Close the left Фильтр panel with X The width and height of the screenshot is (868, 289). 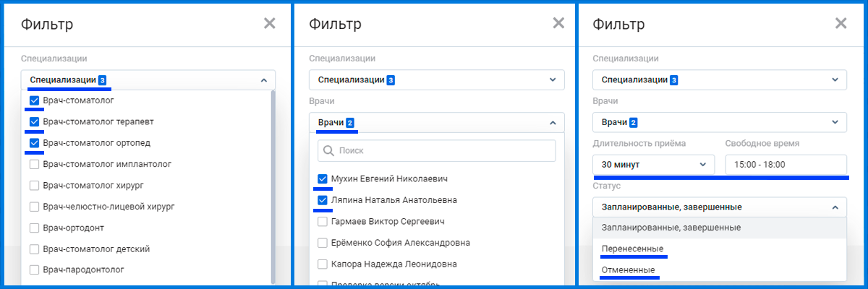click(270, 24)
